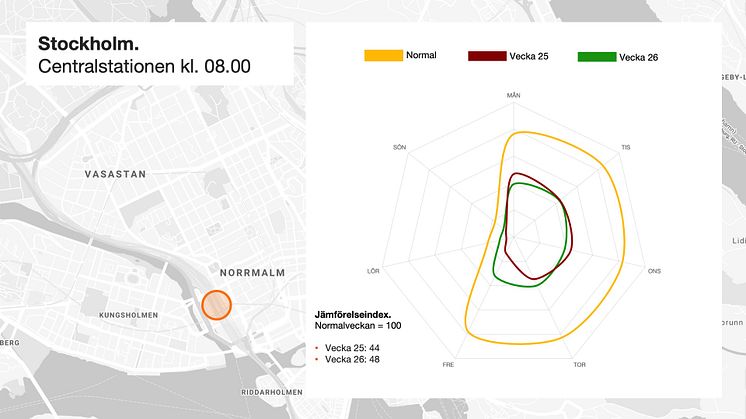Click the SÖN axis label
Screen dimensions: 746x419
click(400, 147)
